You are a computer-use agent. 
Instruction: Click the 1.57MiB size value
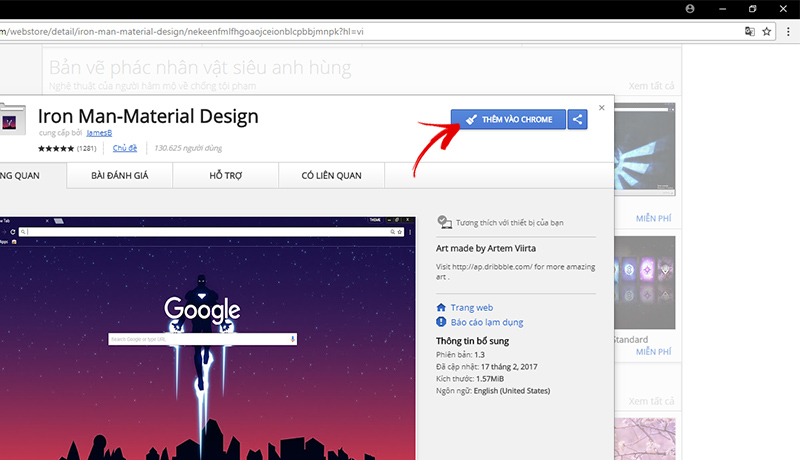[x=490, y=378]
